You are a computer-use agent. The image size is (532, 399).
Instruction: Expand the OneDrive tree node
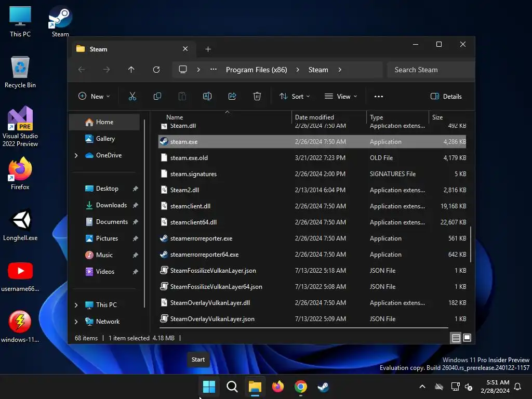(x=76, y=155)
